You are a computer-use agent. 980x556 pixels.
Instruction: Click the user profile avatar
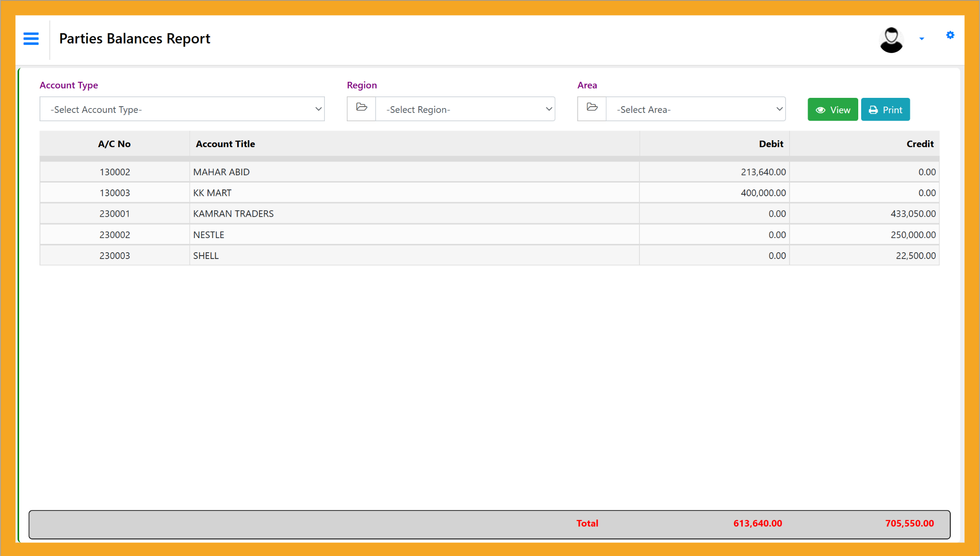[891, 39]
